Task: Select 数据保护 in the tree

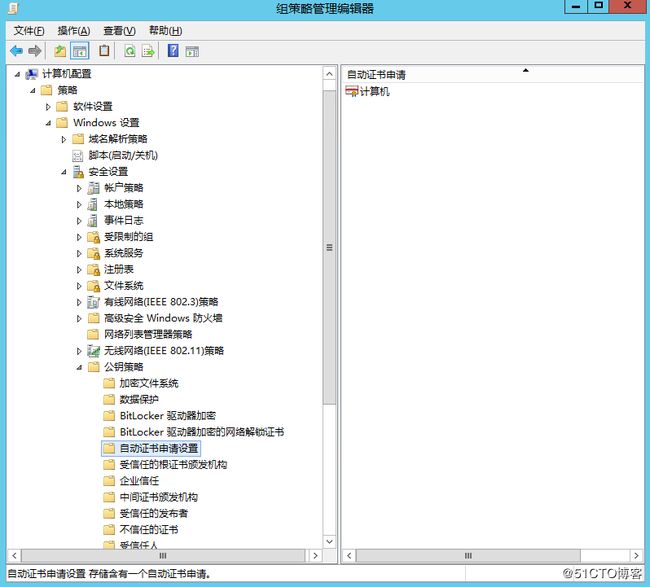Action: (139, 400)
